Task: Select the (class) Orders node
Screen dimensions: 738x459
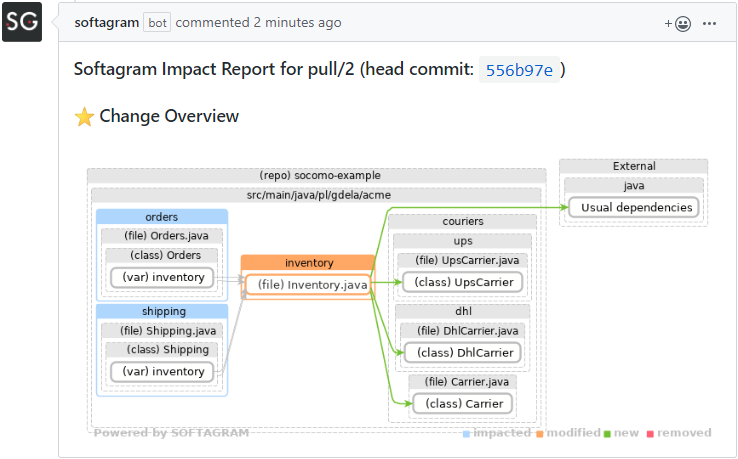Action: point(161,255)
